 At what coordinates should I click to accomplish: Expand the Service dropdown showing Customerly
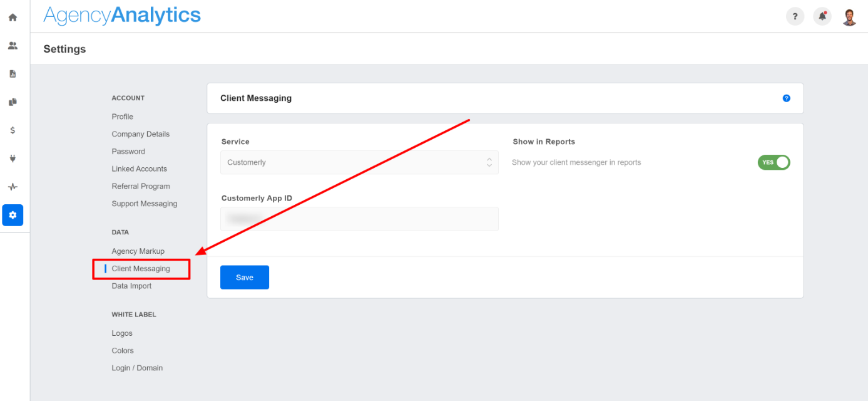tap(359, 162)
